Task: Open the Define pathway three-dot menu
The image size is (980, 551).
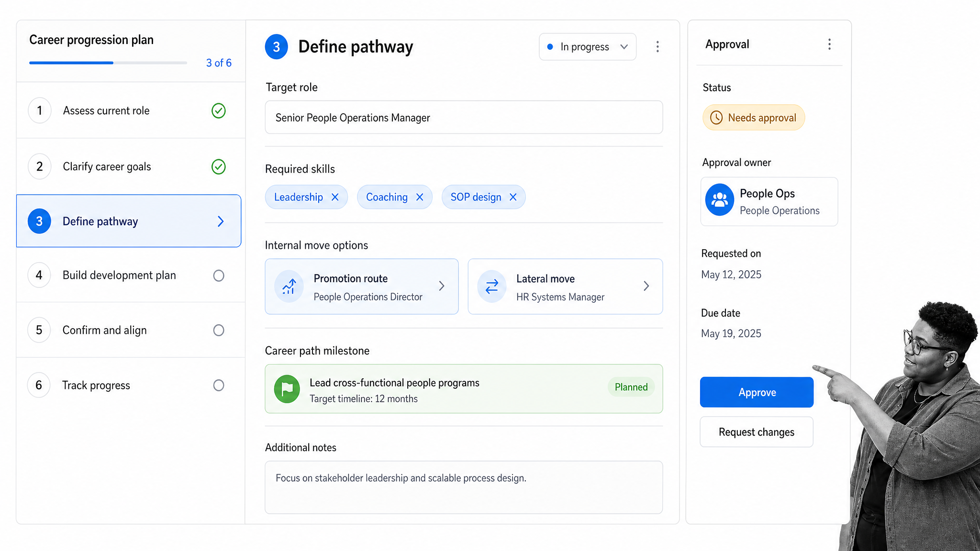Action: (x=657, y=46)
